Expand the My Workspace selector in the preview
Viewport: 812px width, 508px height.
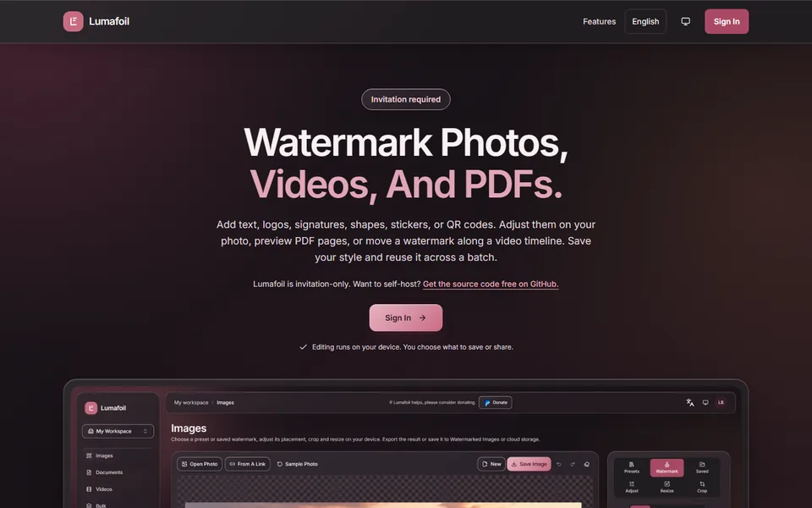[x=118, y=431]
